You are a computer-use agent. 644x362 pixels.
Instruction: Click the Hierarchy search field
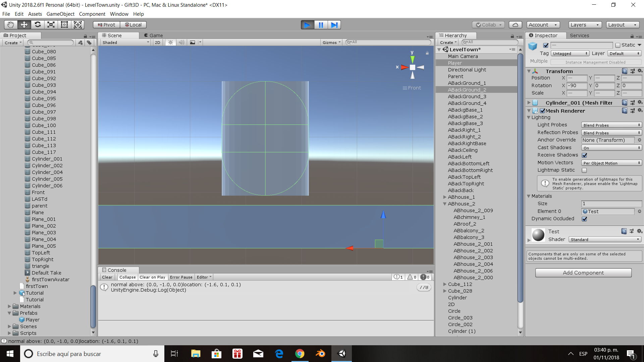[490, 42]
